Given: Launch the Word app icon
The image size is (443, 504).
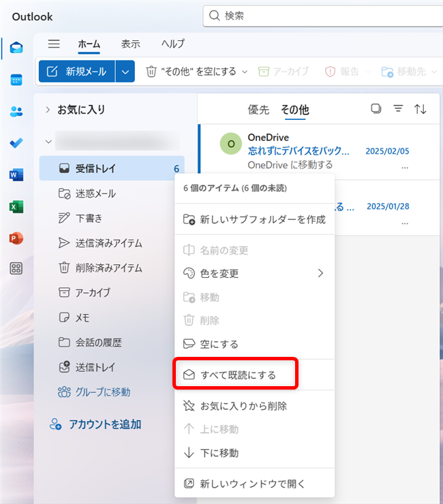Looking at the screenshot, I should 16,175.
